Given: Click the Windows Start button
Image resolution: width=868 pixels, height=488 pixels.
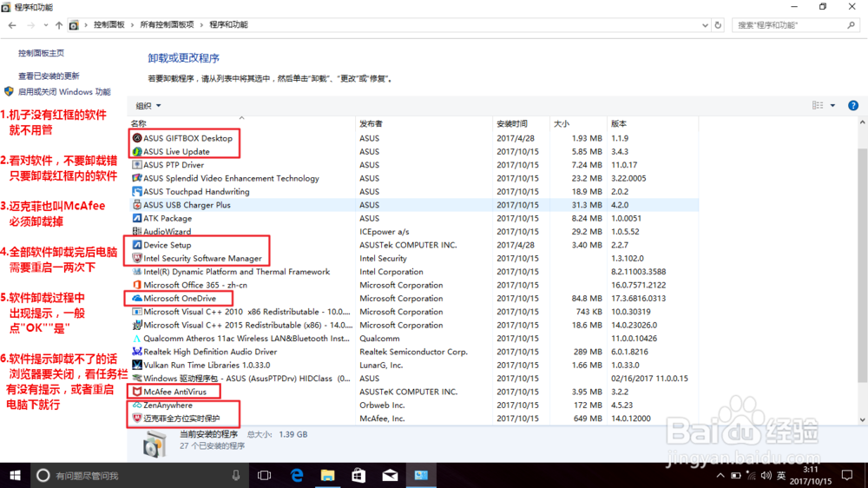Looking at the screenshot, I should pyautogui.click(x=15, y=475).
